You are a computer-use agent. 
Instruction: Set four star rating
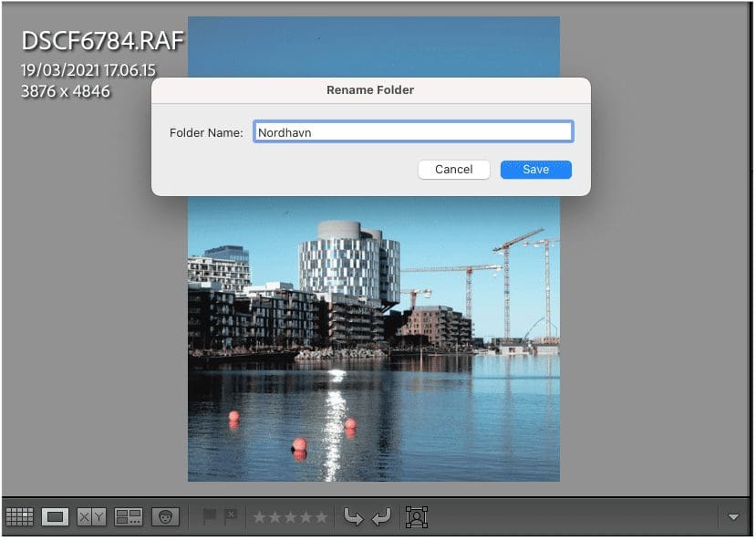(x=306, y=517)
